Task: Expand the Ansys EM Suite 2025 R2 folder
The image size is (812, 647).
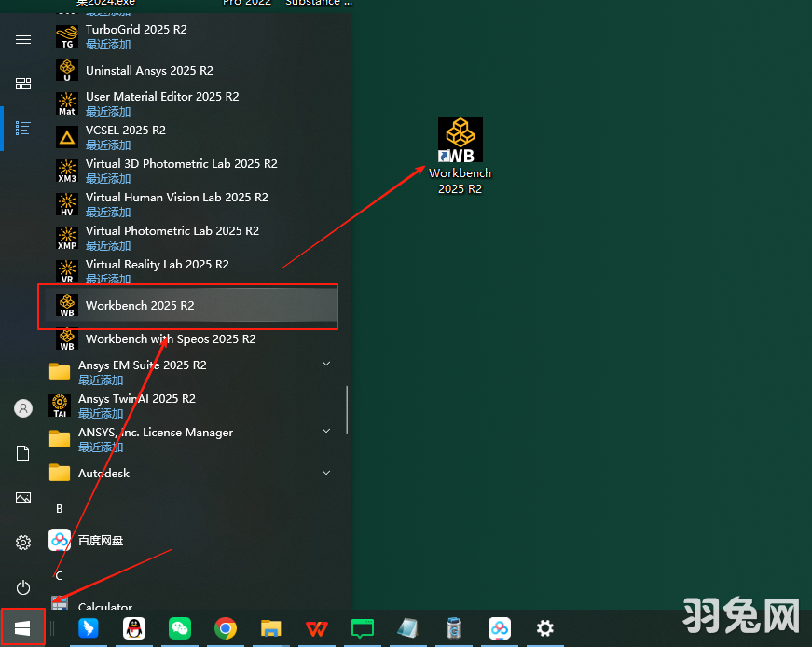Action: (326, 364)
